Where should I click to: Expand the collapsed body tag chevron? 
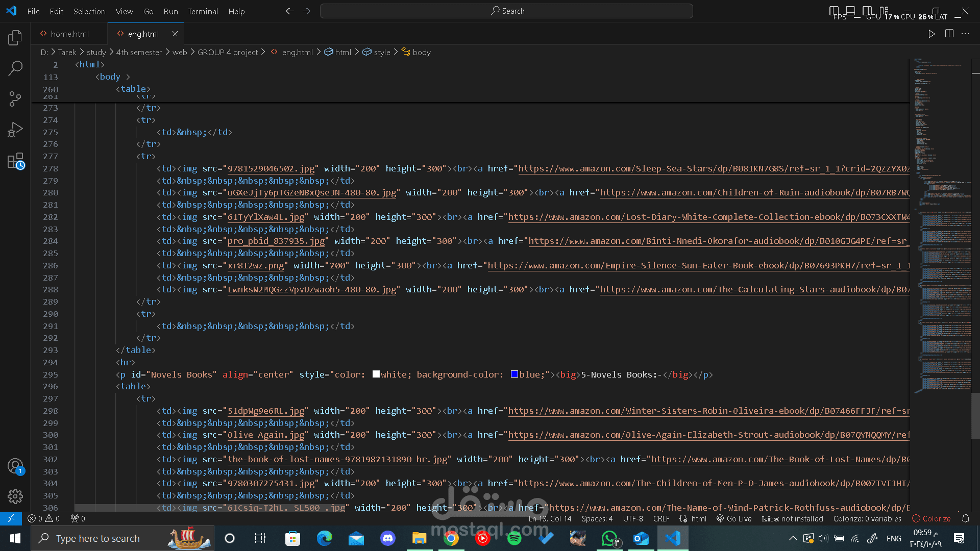(x=128, y=77)
